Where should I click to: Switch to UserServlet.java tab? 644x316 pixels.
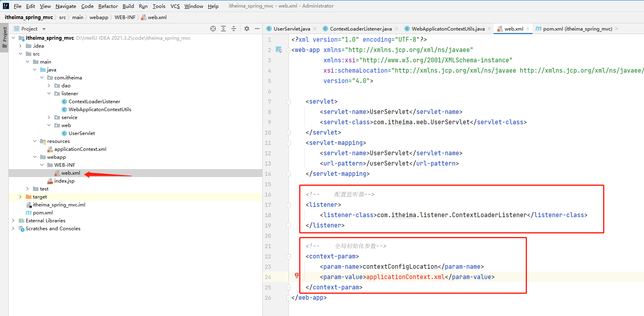(x=292, y=29)
